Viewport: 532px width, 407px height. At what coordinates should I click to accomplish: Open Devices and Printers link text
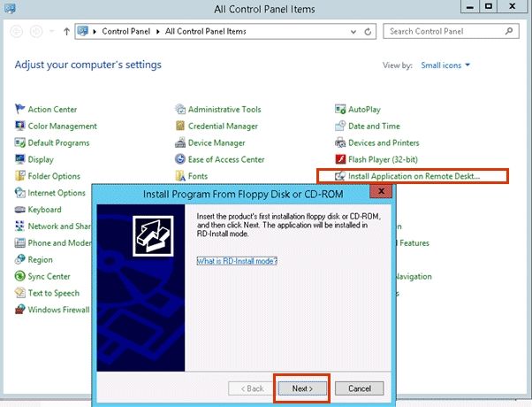pyautogui.click(x=384, y=142)
